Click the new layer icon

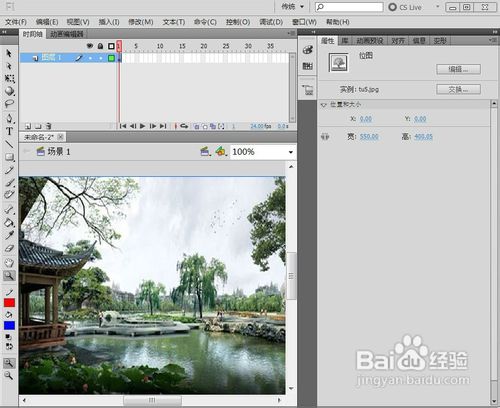click(28, 126)
